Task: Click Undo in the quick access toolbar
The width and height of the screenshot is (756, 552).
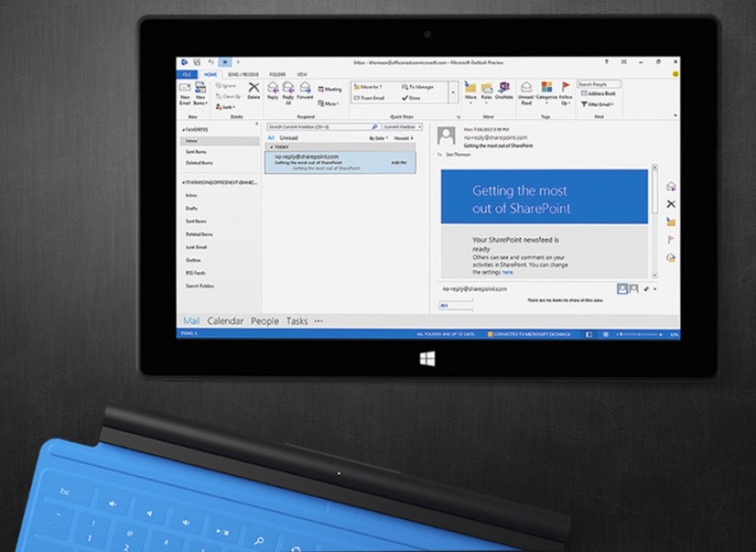Action: 210,63
